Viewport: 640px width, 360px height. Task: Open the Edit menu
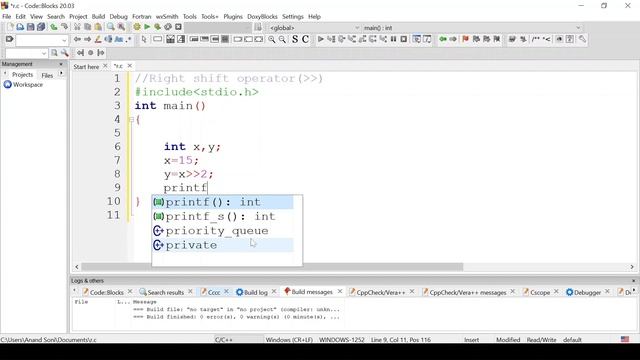pyautogui.click(x=20, y=17)
